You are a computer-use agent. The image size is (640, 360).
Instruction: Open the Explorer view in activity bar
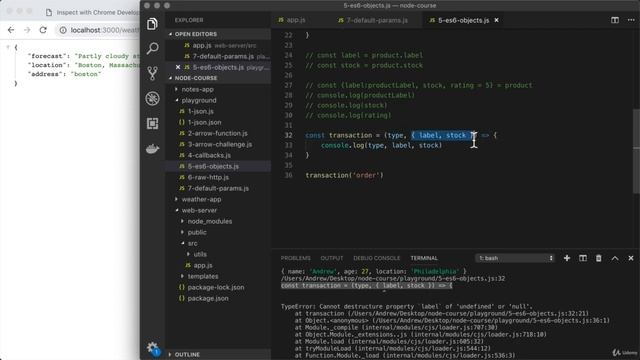coord(152,24)
